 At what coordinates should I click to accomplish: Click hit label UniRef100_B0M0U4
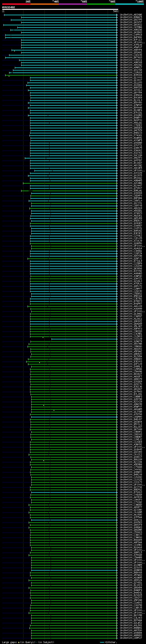click(131, 75)
